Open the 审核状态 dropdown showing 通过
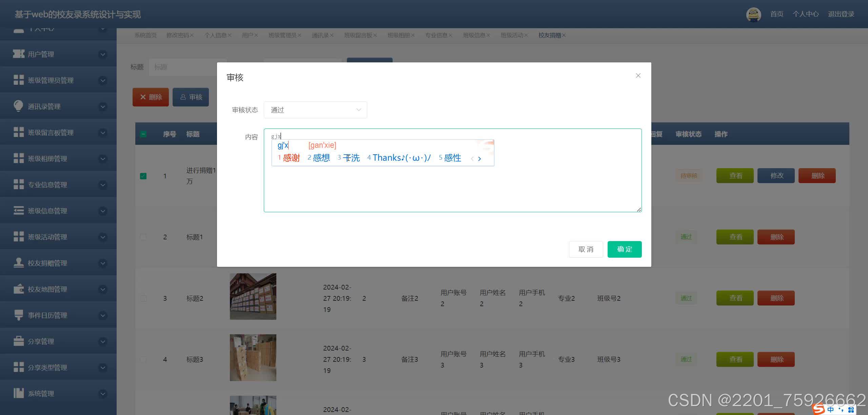The image size is (868, 415). coord(315,110)
